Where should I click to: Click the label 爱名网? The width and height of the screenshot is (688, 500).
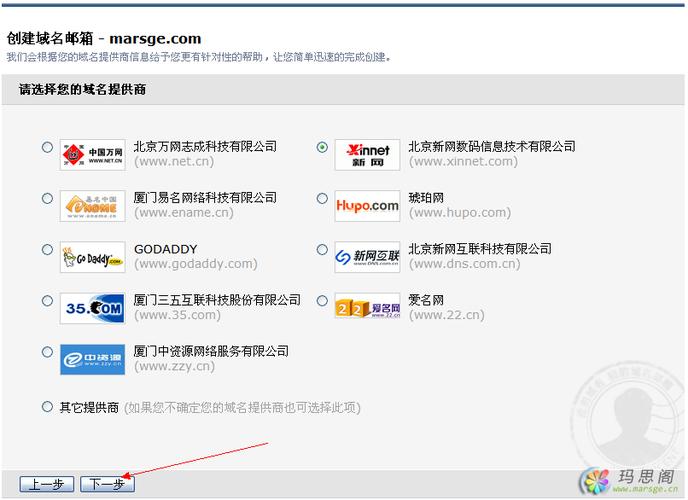coord(426,300)
